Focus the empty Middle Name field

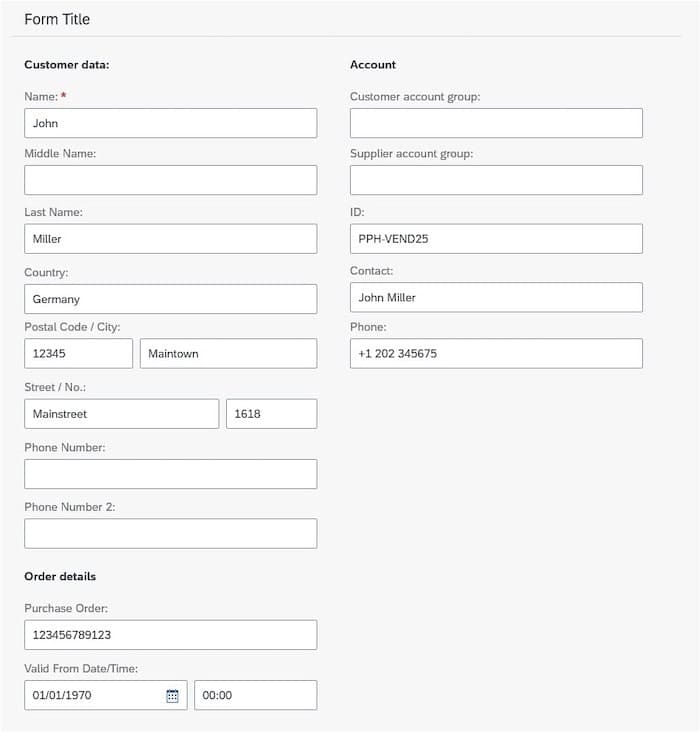[170, 180]
